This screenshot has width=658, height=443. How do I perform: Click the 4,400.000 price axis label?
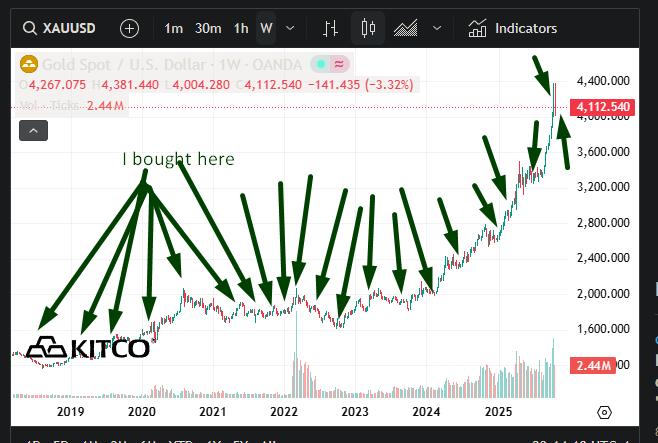point(603,81)
